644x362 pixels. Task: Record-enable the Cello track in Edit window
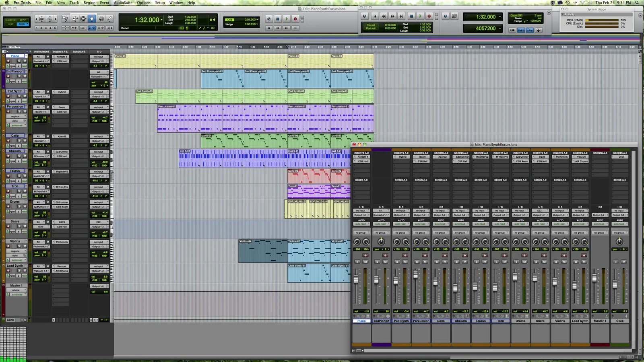8,140
